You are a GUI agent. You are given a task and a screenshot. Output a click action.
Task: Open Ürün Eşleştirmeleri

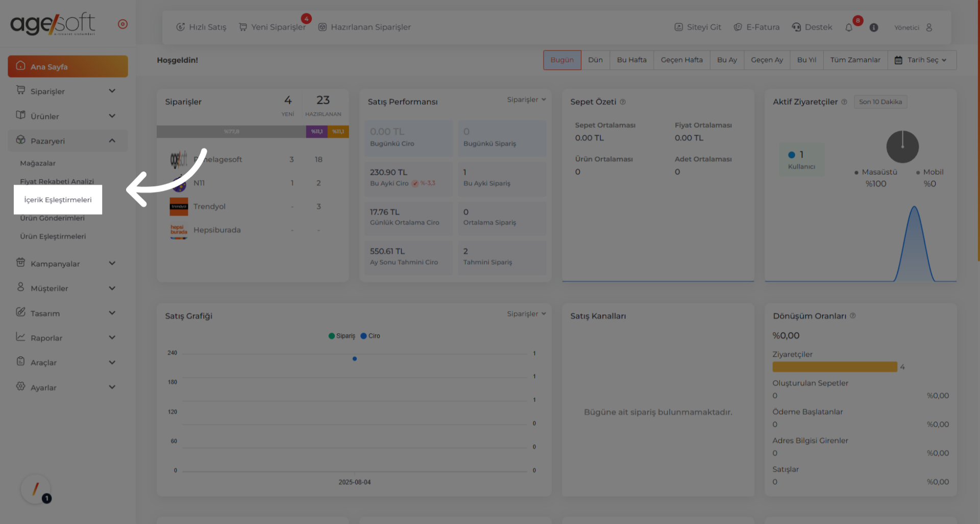53,236
